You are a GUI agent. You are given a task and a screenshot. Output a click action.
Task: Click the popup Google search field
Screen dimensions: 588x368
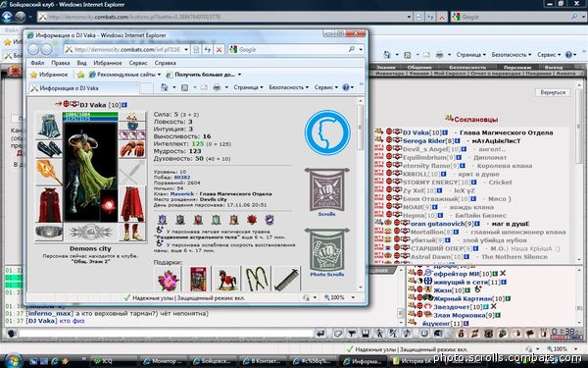[292, 50]
